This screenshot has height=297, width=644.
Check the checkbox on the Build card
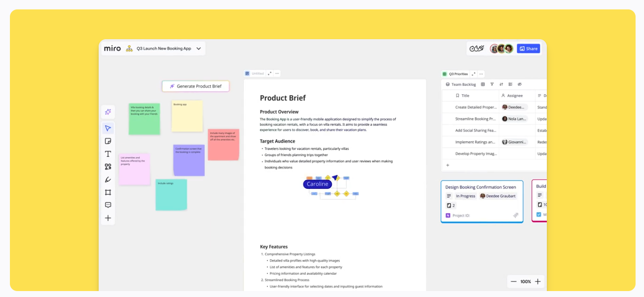pos(539,215)
